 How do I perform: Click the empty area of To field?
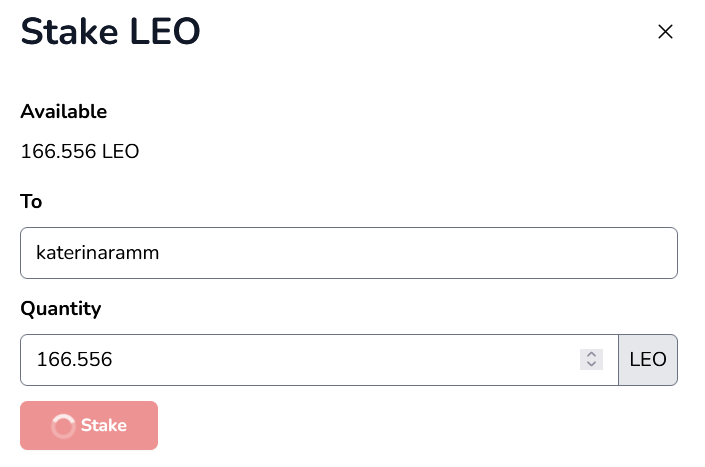point(418,253)
